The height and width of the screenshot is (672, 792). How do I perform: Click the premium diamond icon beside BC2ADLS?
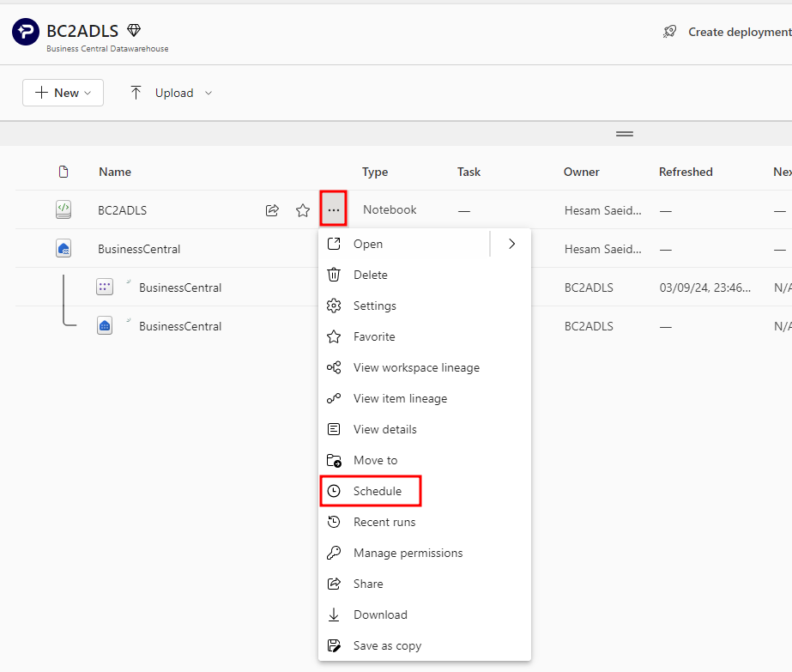click(x=134, y=31)
